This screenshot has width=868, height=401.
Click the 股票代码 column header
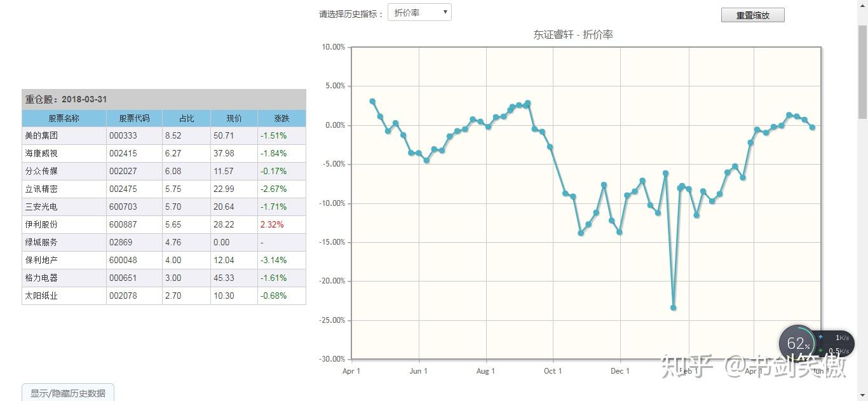[x=134, y=118]
